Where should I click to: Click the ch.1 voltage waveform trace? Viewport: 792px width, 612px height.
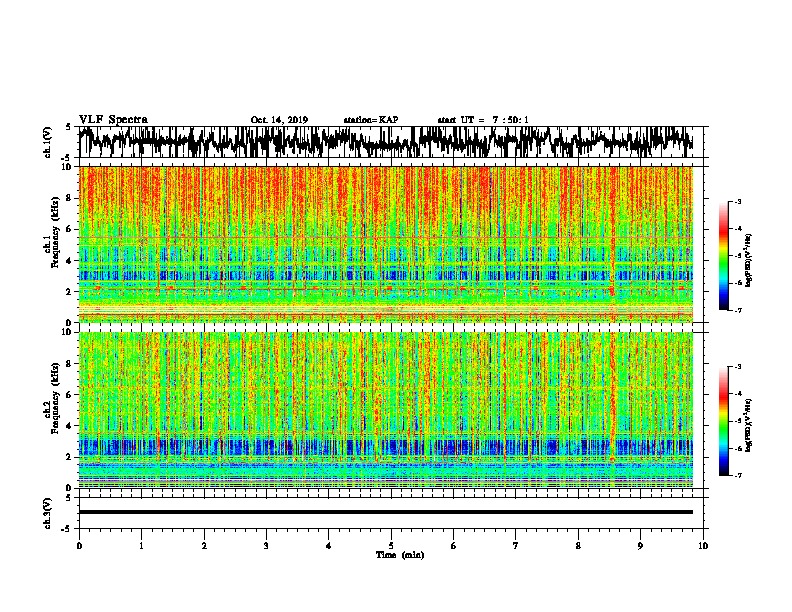(386, 142)
